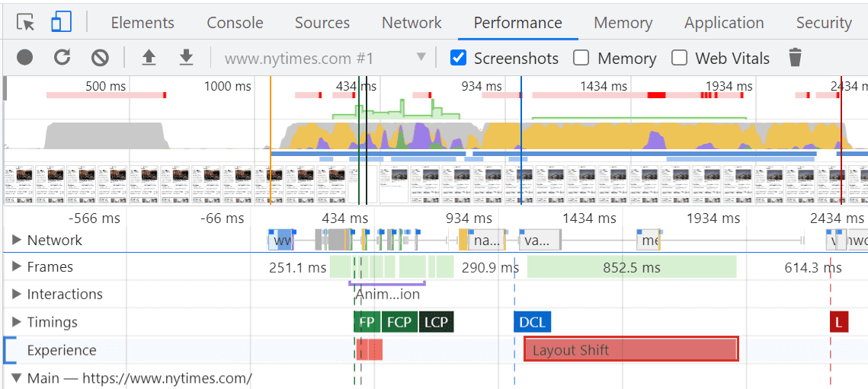Switch to the Console tab

pos(235,23)
